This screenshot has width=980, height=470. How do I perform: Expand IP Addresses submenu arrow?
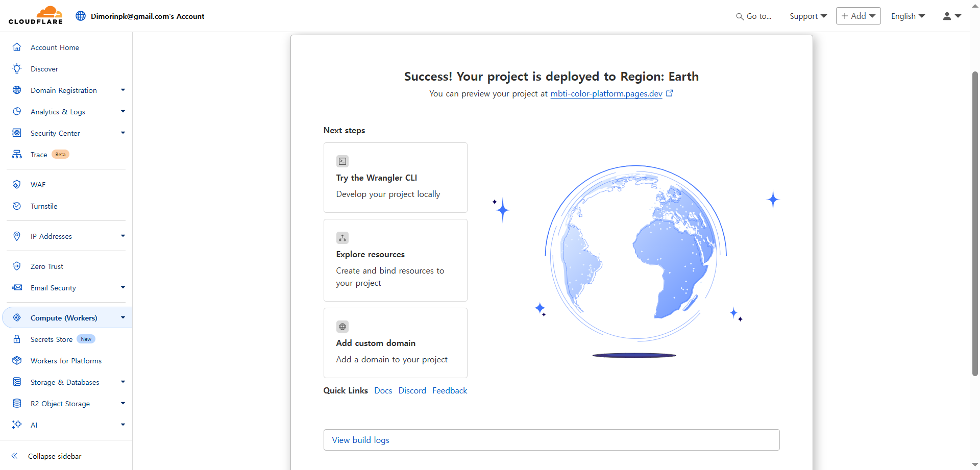click(123, 236)
